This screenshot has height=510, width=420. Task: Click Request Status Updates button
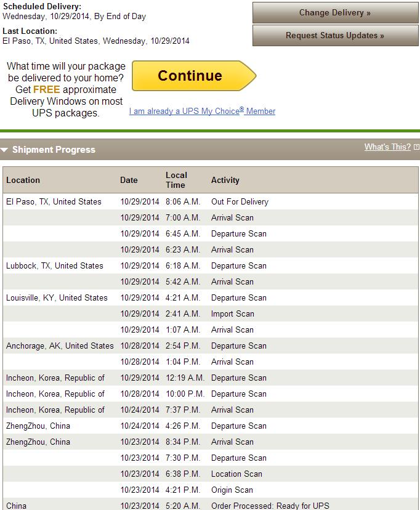pos(335,36)
